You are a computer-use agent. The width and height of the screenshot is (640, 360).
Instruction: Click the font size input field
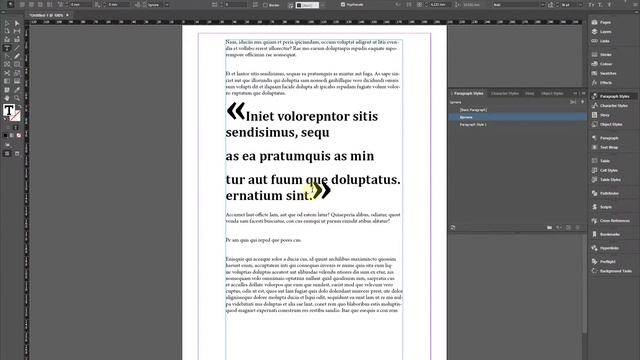pos(569,4)
